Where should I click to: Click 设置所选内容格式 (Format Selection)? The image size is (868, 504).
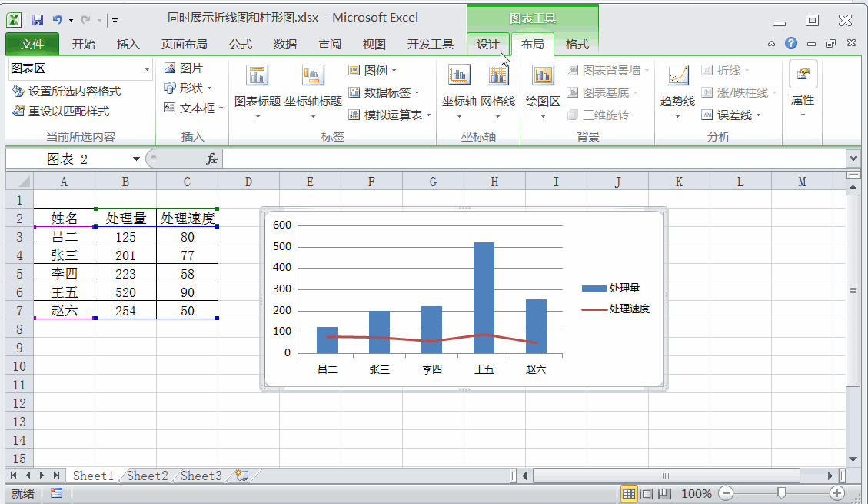[x=67, y=91]
